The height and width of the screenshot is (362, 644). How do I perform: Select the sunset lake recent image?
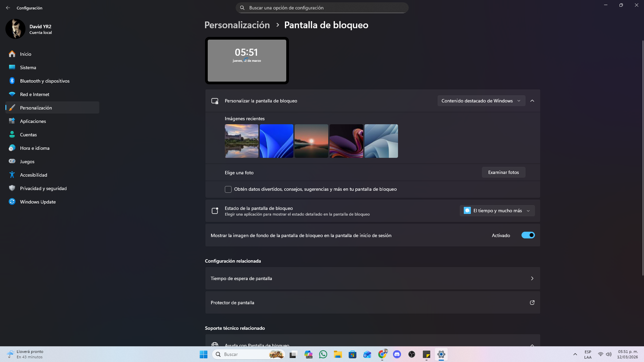click(311, 141)
